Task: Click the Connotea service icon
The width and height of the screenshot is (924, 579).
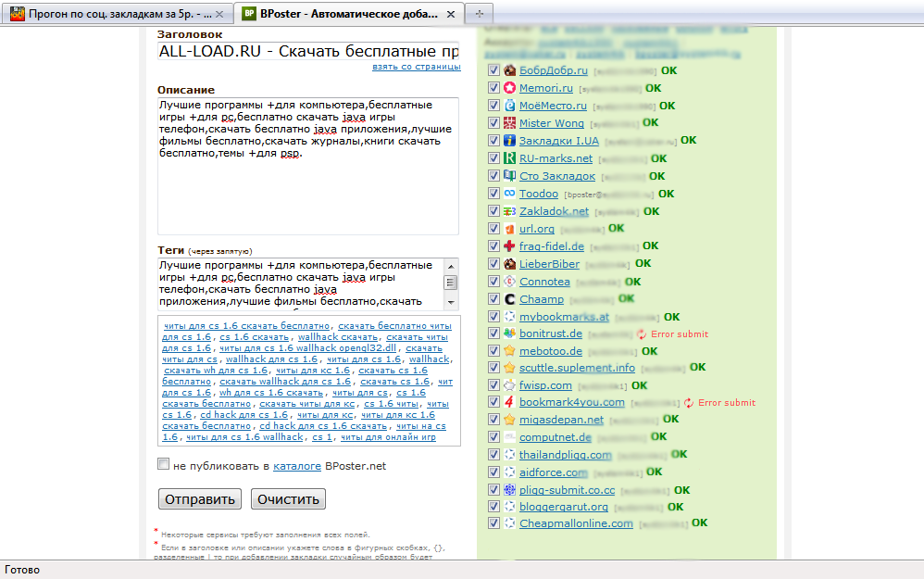Action: tap(510, 282)
